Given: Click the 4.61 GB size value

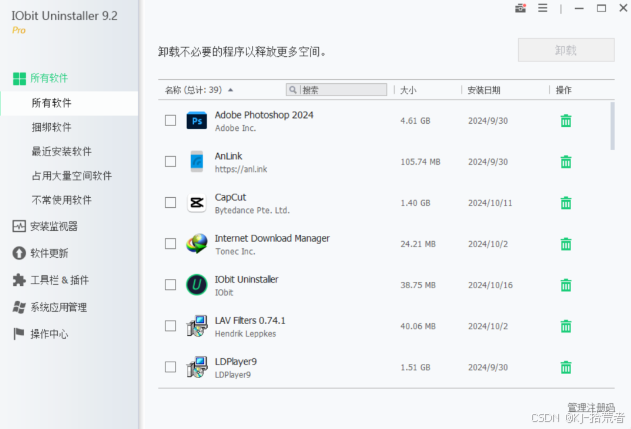Looking at the screenshot, I should click(x=415, y=121).
